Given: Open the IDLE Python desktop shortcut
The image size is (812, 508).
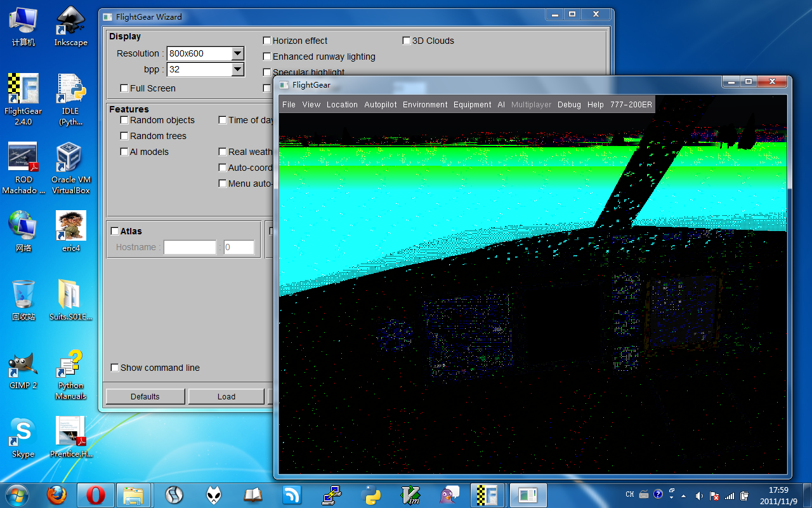Looking at the screenshot, I should (x=70, y=100).
